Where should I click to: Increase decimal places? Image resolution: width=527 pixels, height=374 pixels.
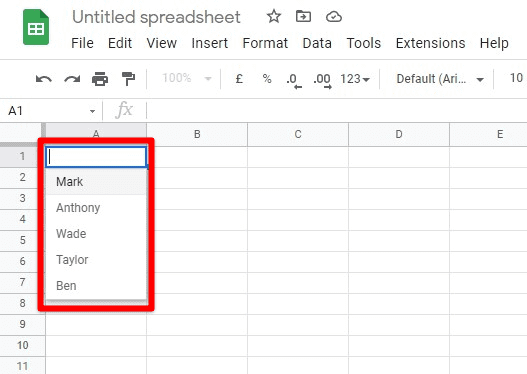coord(323,81)
